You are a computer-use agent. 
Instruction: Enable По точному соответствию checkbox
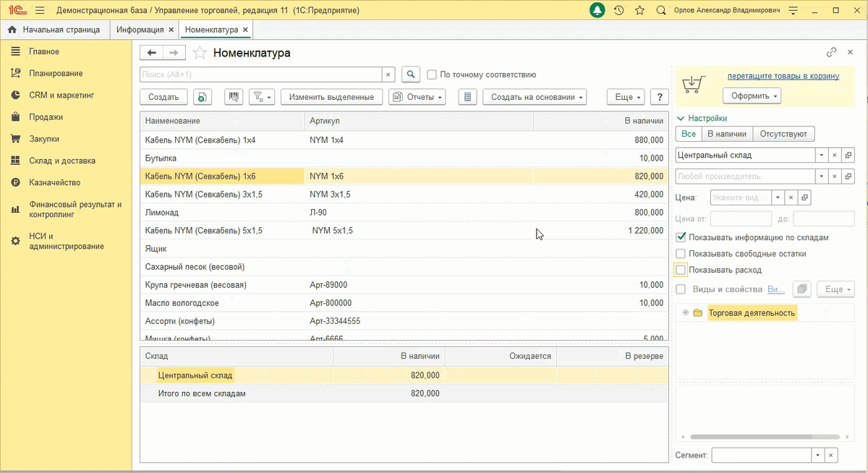pos(432,74)
